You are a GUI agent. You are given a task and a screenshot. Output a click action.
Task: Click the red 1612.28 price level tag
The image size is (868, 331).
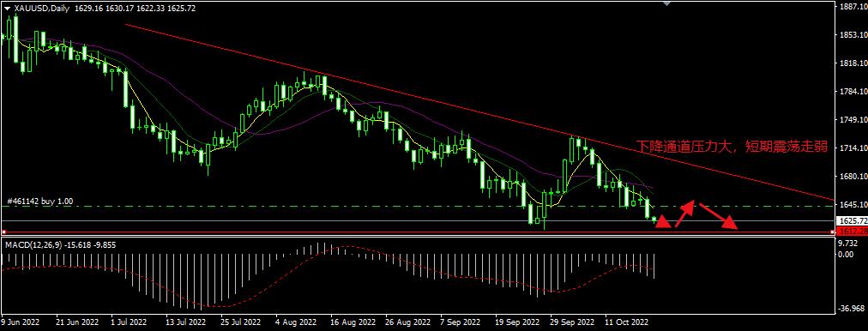pos(851,231)
